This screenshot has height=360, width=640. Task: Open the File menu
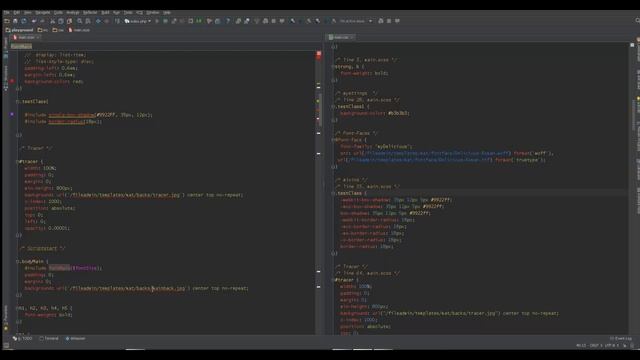[x=7, y=13]
